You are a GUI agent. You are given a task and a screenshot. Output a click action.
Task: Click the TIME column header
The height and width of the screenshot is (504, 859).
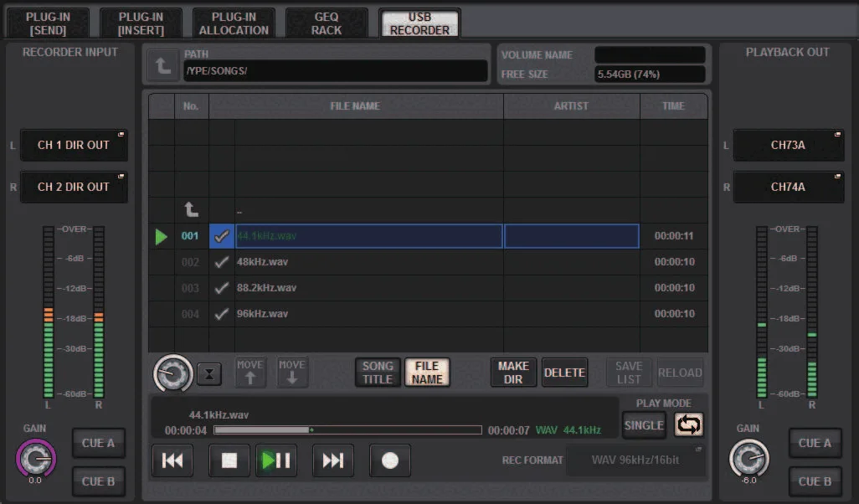674,106
